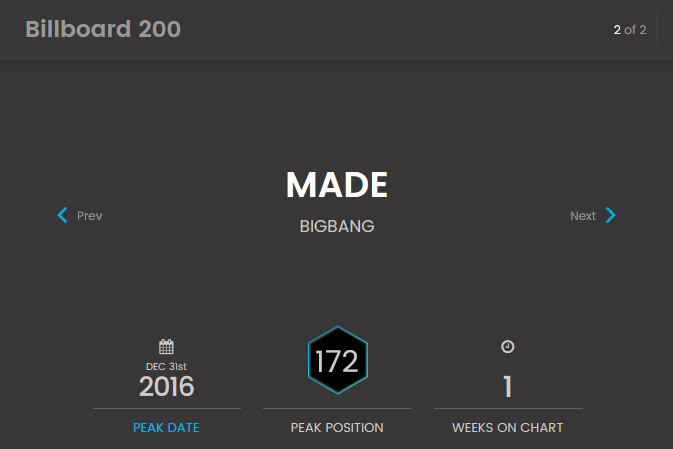Image resolution: width=673 pixels, height=449 pixels.
Task: Click the Billboard 200 heading
Action: tap(103, 29)
